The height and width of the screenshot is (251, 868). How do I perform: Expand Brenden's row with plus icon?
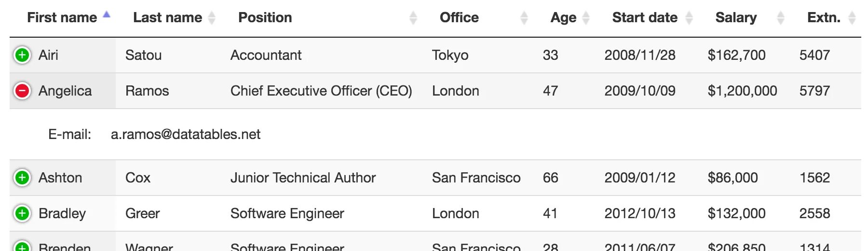coord(22,246)
